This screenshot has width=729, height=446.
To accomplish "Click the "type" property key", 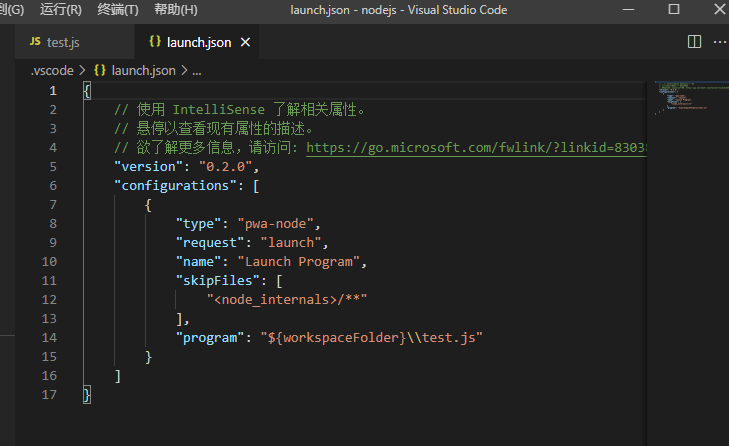I will pyautogui.click(x=198, y=224).
